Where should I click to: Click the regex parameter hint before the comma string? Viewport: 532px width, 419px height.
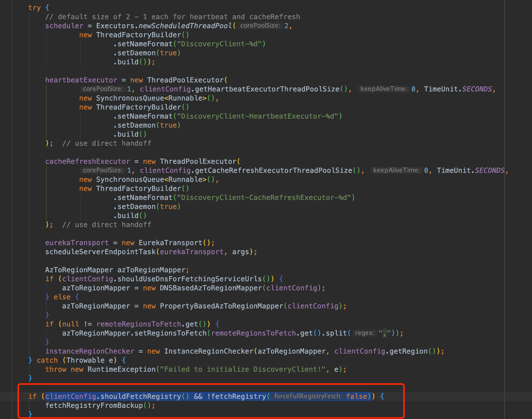(364, 333)
